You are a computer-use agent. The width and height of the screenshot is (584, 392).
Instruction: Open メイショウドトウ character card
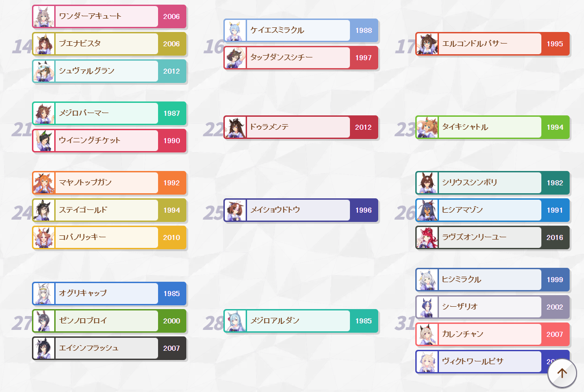point(301,210)
